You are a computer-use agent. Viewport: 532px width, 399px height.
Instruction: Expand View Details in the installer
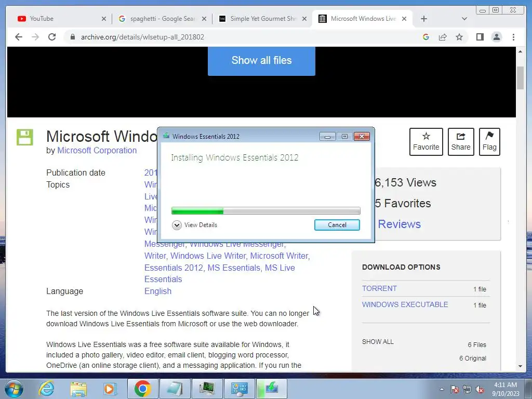[x=195, y=225]
